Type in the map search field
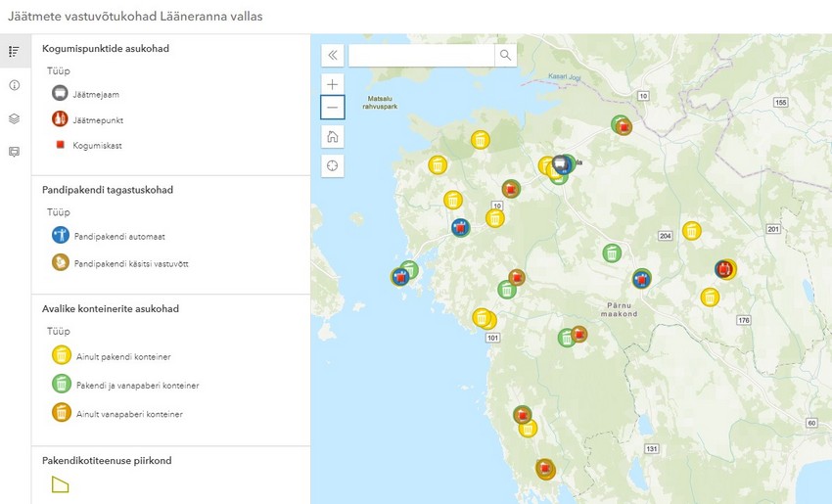The width and height of the screenshot is (832, 504). pos(421,55)
